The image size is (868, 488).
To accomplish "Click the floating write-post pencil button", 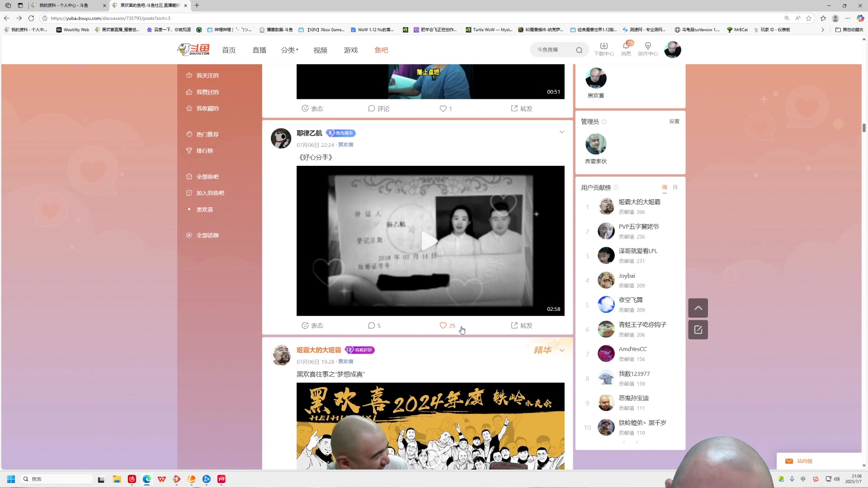I will tap(698, 330).
